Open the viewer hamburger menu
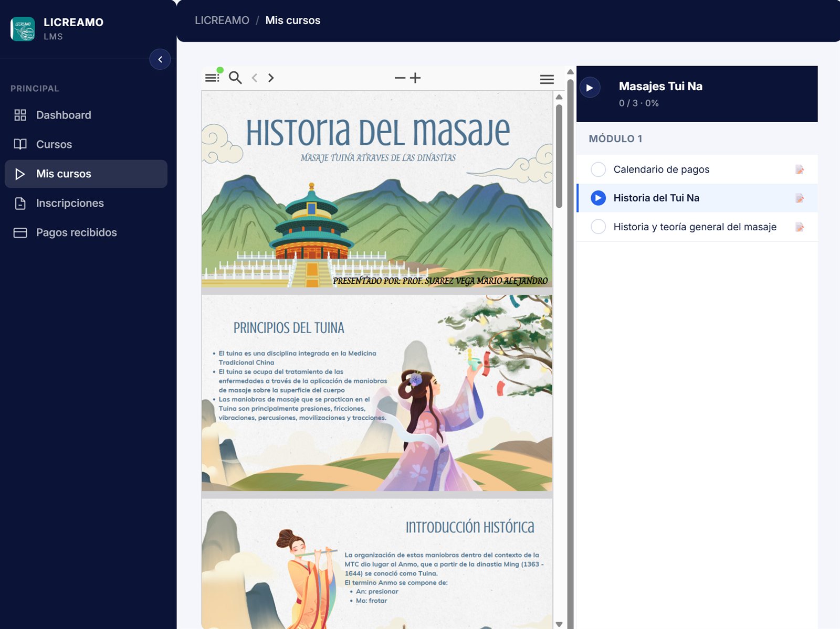Screen dimensions: 840x629 (547, 79)
